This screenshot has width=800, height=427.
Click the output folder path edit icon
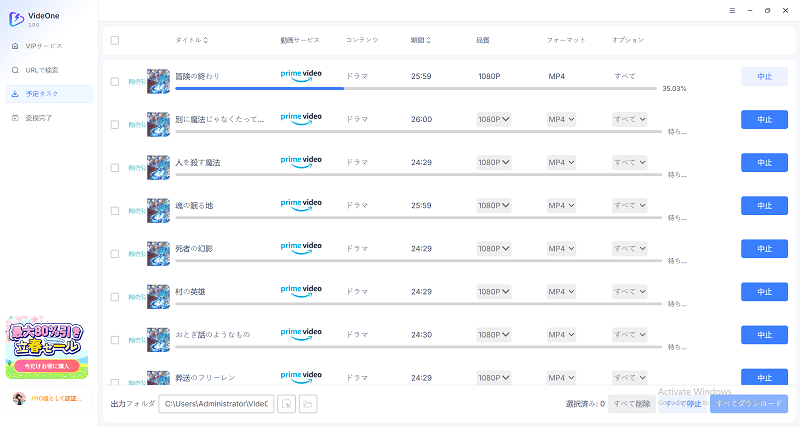click(285, 403)
